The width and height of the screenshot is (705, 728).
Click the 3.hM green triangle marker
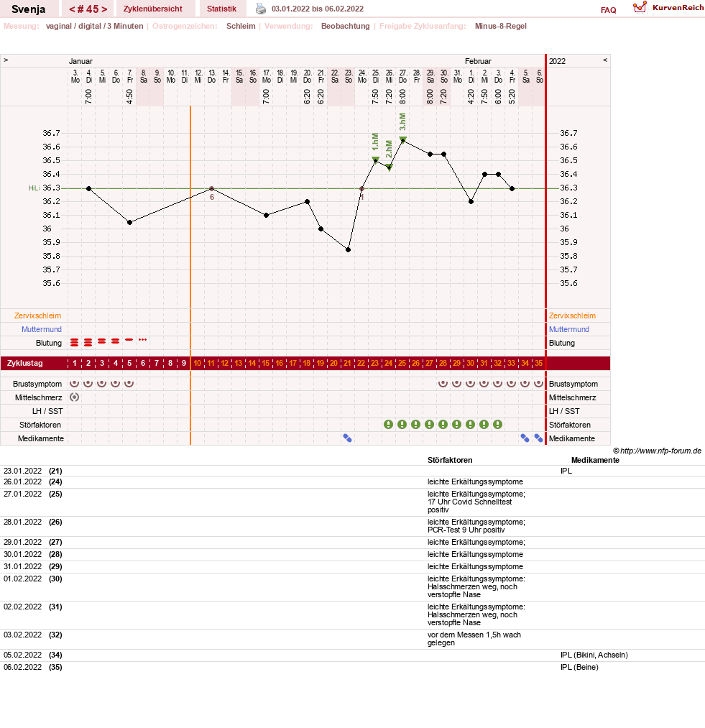(x=402, y=139)
